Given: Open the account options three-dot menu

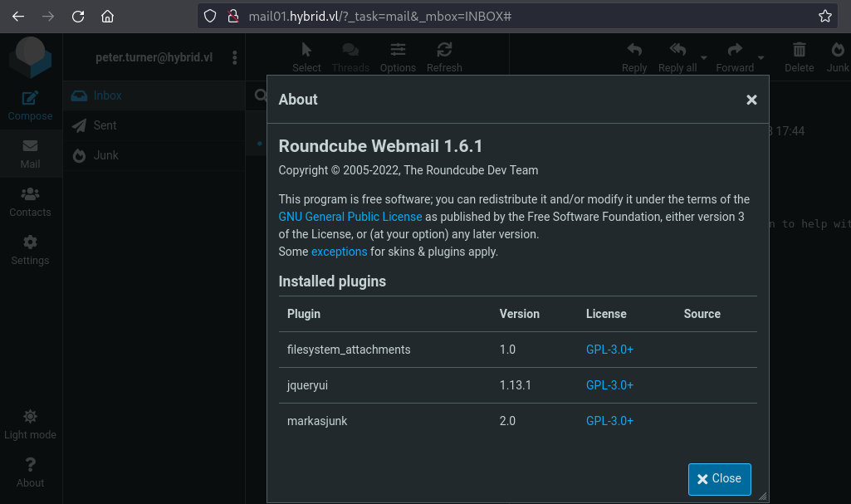Looking at the screenshot, I should pyautogui.click(x=234, y=57).
